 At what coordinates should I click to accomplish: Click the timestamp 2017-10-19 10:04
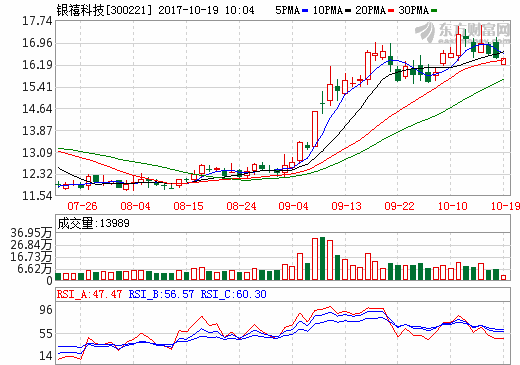click(x=206, y=10)
